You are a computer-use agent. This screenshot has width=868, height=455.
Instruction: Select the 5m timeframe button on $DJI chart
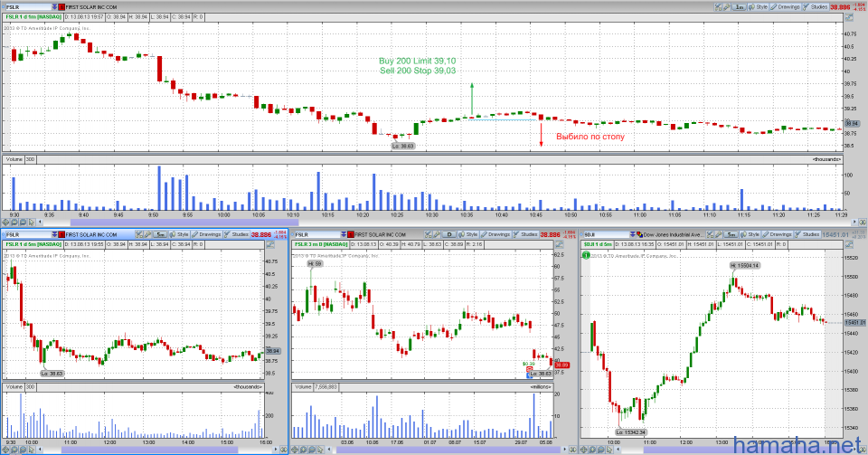731,234
